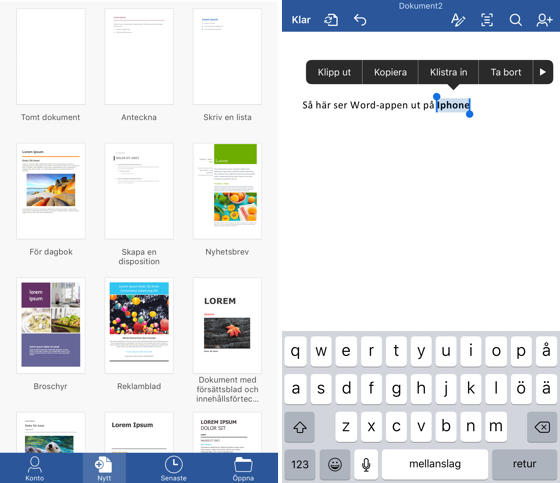Screen dimensions: 560x483
Task: Choose Kopiera in the context menu
Action: coord(390,72)
